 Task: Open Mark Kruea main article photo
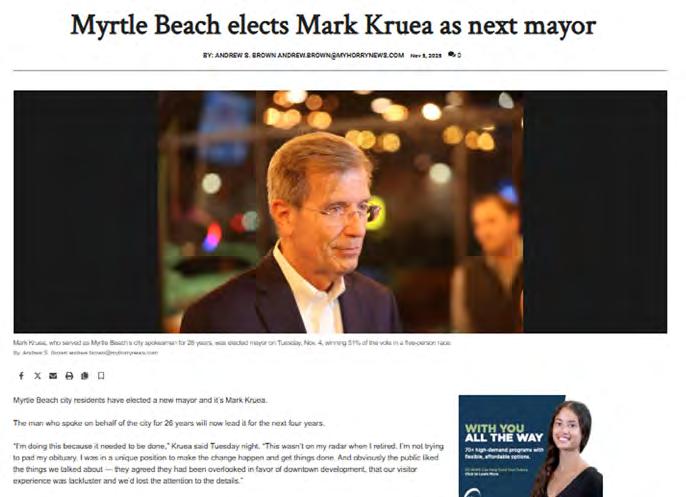(340, 212)
